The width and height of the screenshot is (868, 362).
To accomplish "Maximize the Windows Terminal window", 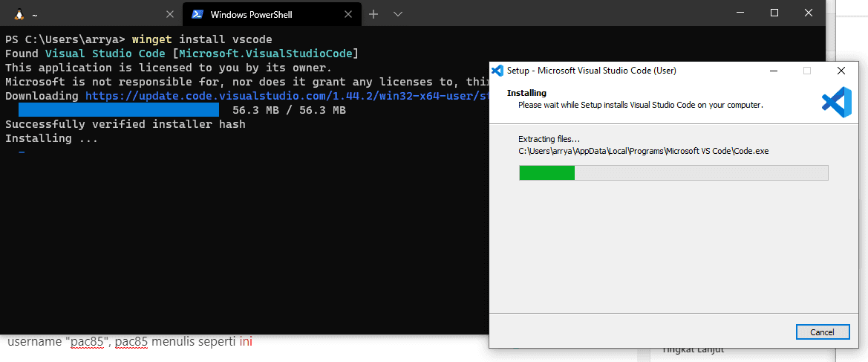I will (x=774, y=13).
